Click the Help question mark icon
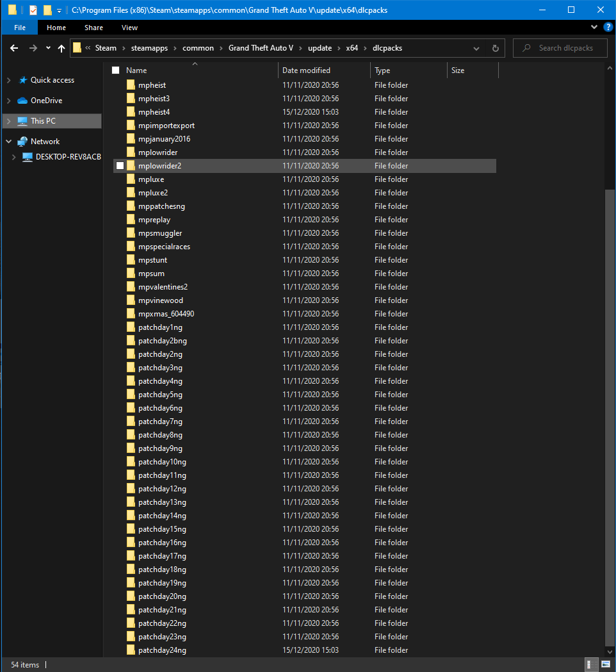 [x=606, y=28]
